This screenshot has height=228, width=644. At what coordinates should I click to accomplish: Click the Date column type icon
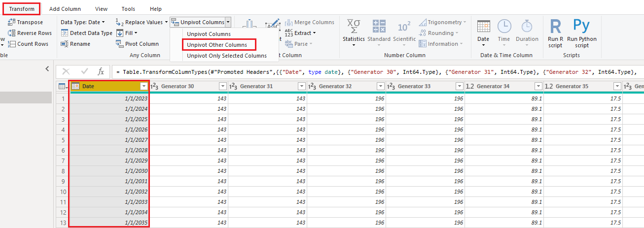tap(75, 86)
